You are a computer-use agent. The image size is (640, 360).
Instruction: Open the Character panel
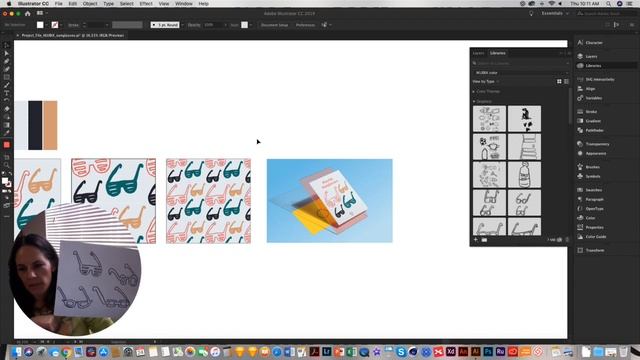pos(590,42)
